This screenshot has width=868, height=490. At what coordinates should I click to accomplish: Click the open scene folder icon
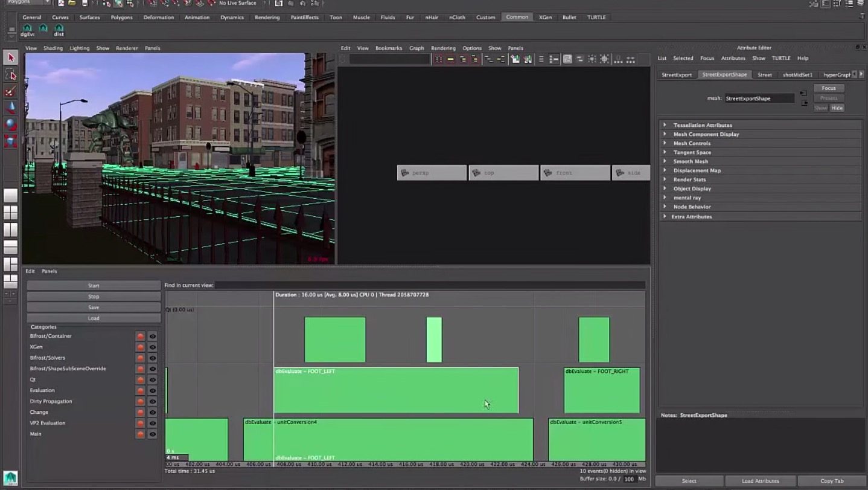pos(72,3)
